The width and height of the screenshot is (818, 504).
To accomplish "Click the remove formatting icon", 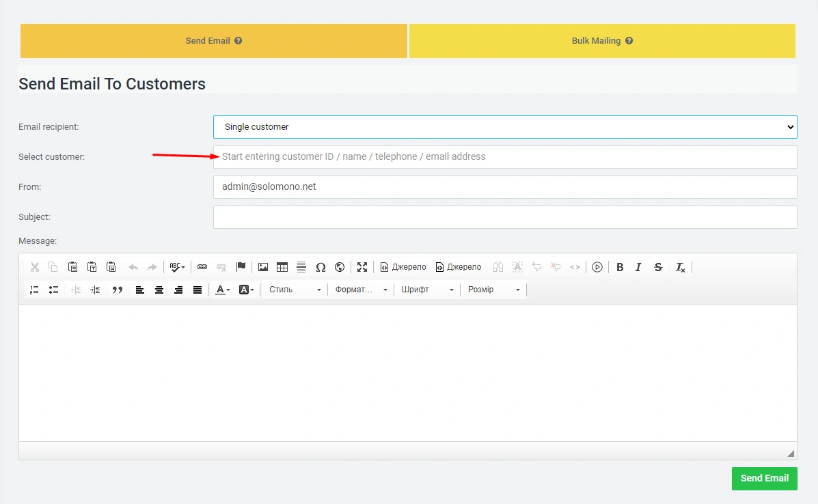I will point(681,267).
